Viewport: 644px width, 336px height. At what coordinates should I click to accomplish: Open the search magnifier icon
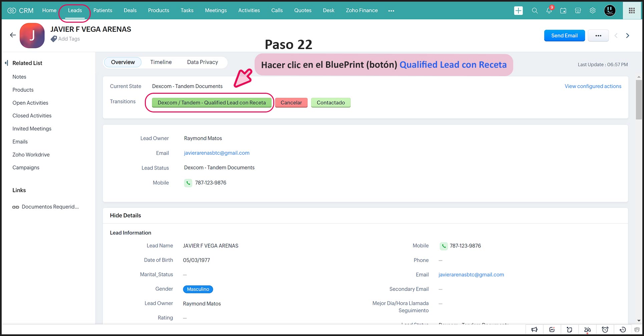coord(535,11)
